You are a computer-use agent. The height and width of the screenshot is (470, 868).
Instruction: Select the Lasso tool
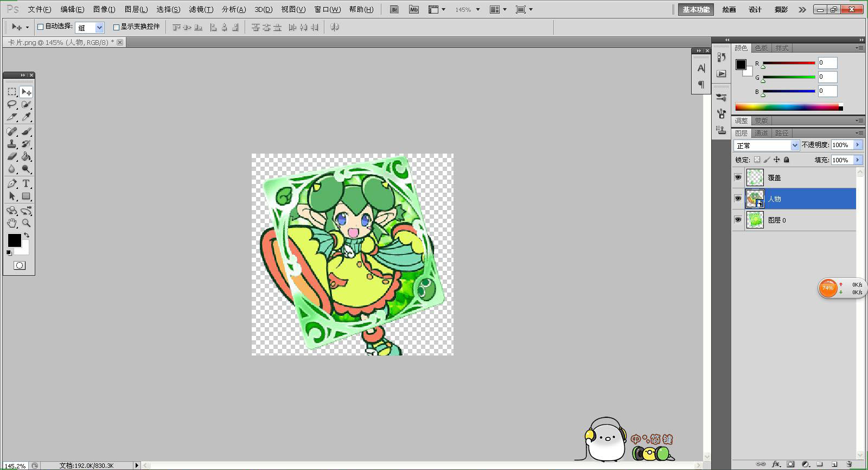click(x=12, y=104)
